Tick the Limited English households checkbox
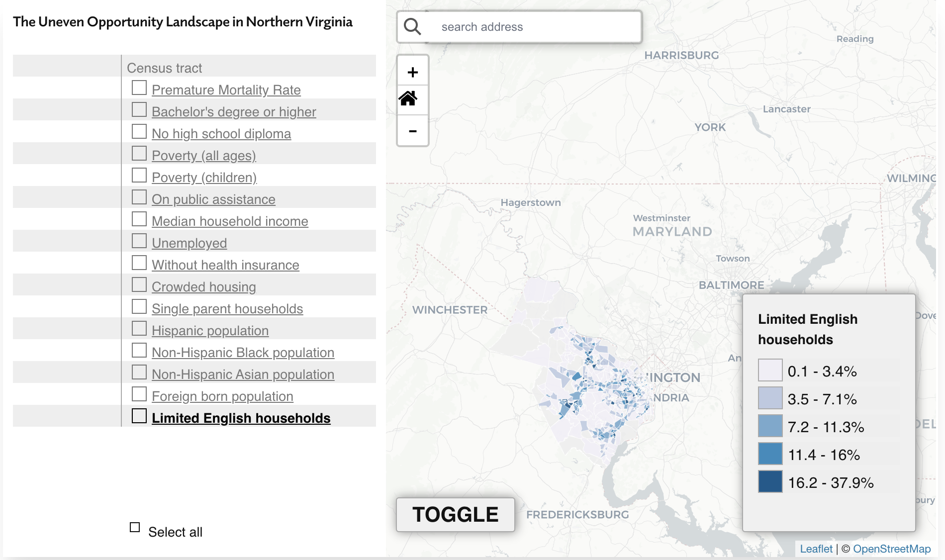945x560 pixels. [x=139, y=416]
